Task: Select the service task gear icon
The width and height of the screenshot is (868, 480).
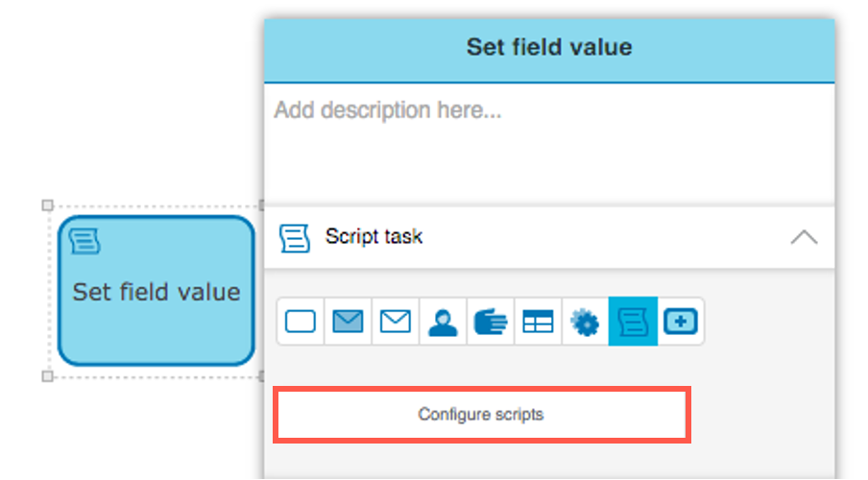Action: point(585,322)
